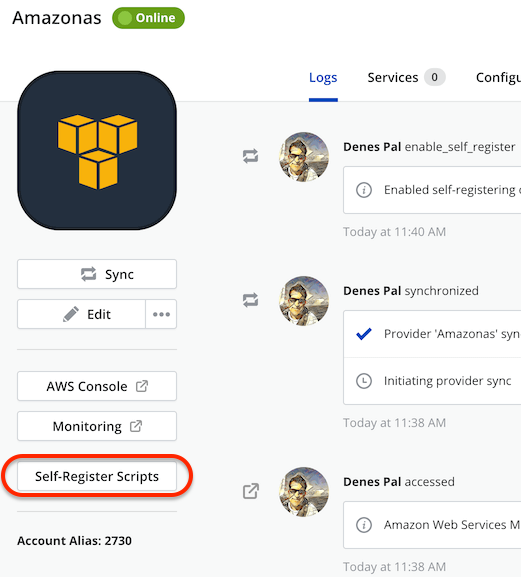Screen dimensions: 521x577
Task: Click 'Today at 11:38 AM' under synchronized entry
Action: [394, 423]
